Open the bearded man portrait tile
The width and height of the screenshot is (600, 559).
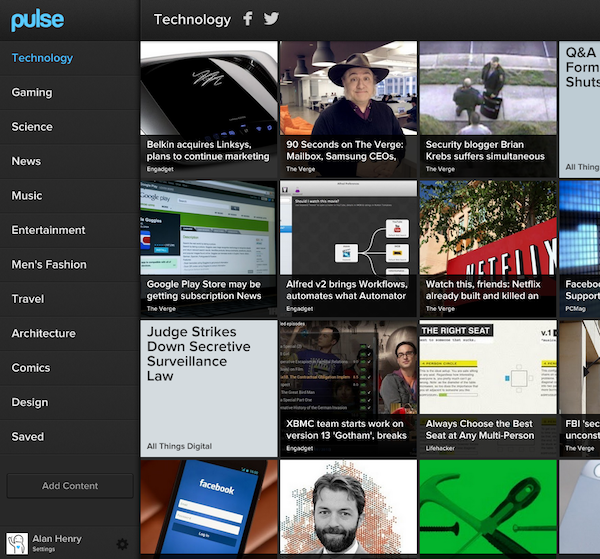349,507
